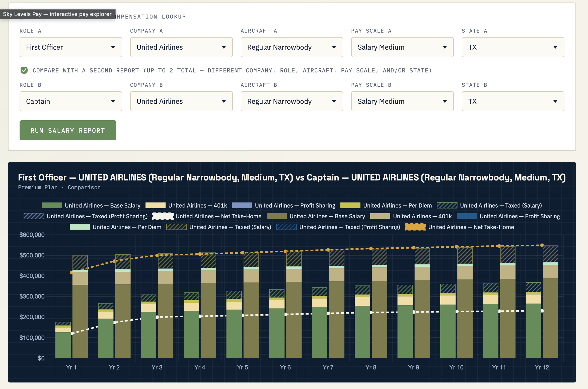588x389 pixels.
Task: Click the $300,000 y-axis label
Action: pyautogui.click(x=32, y=297)
